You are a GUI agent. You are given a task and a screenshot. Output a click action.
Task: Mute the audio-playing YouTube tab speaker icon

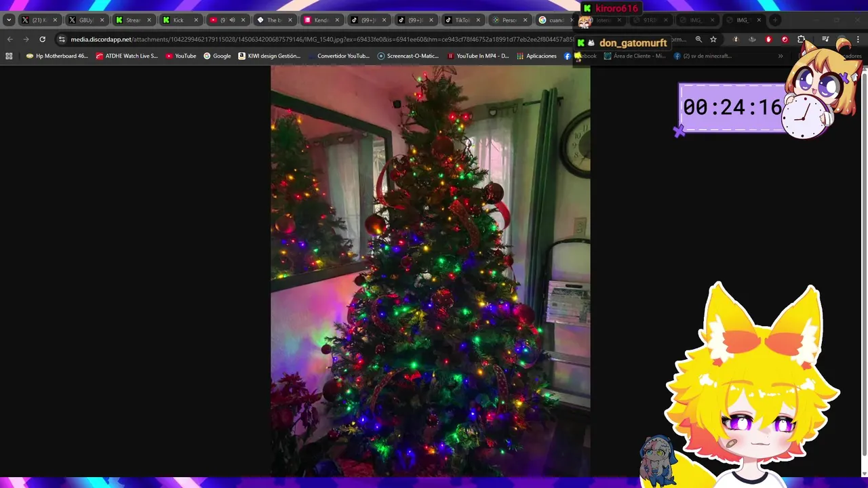(x=233, y=20)
